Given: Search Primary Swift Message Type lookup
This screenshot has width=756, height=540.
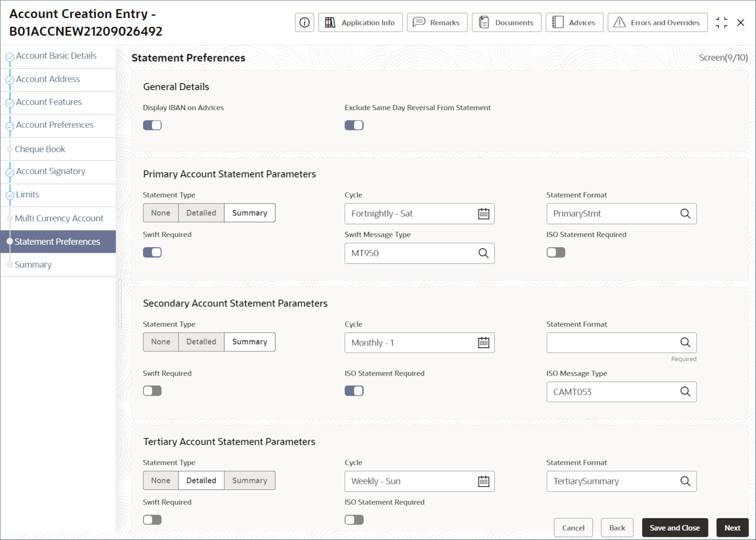Looking at the screenshot, I should tap(483, 253).
